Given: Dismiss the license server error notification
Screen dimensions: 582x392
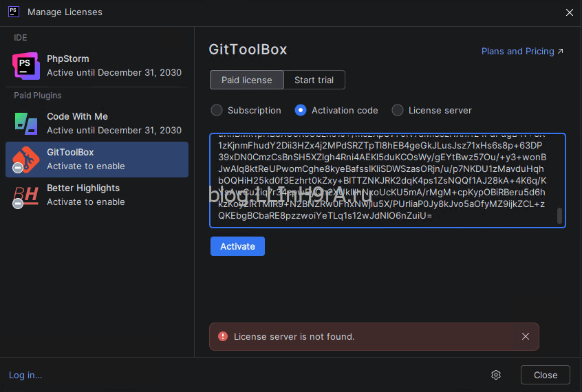Looking at the screenshot, I should [x=526, y=336].
